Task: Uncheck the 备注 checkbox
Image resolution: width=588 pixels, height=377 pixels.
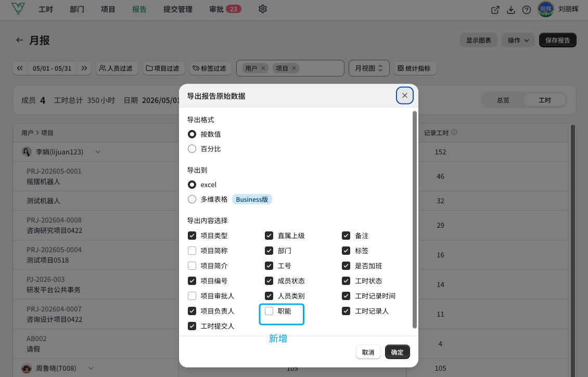Action: pyautogui.click(x=346, y=236)
